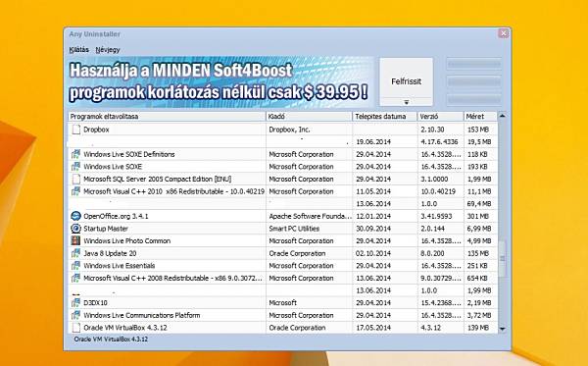Select the Startup Master entry
This screenshot has width=588, height=366.
(x=106, y=229)
